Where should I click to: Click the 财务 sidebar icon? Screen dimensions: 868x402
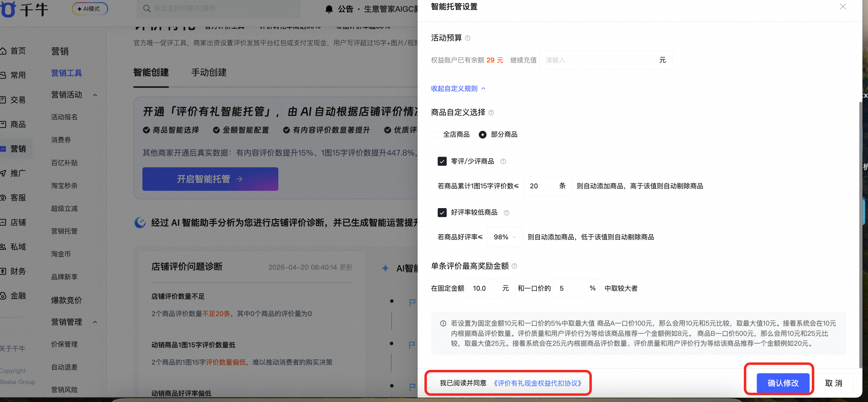coord(3,272)
